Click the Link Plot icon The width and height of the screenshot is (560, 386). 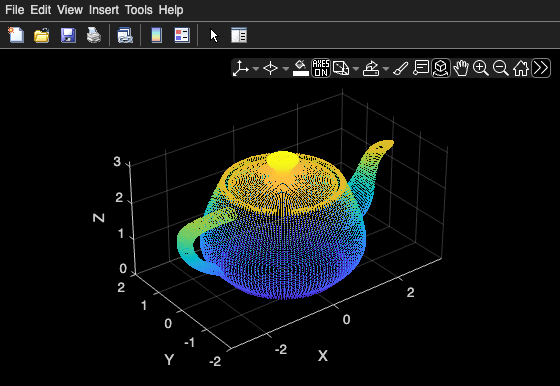pyautogui.click(x=125, y=35)
